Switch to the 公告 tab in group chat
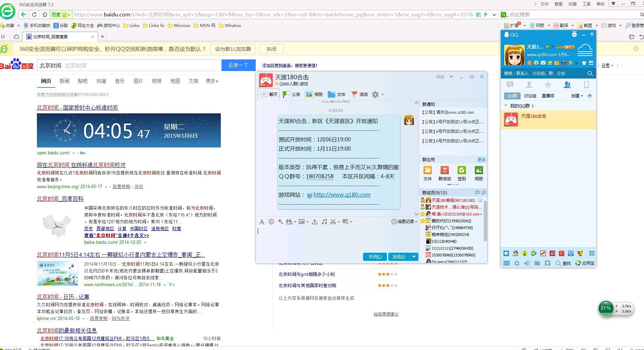644x350 pixels. point(292,95)
